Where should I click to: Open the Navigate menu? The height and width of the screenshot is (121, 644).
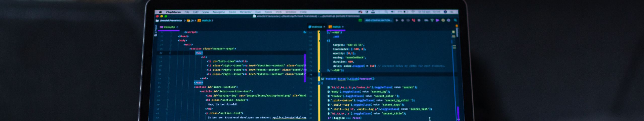click(x=219, y=12)
